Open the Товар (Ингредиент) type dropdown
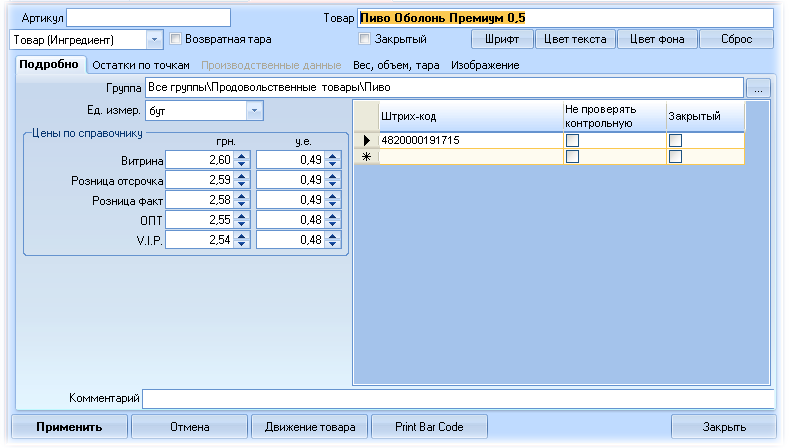Screen dimensions: 789x448 (154, 39)
